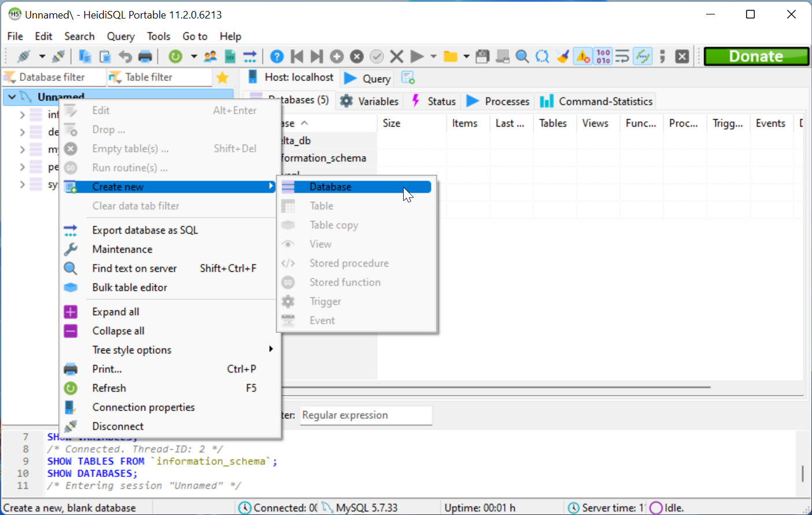Click the Post changes checkmark icon
Screen dimensions: 812x515
pos(377,56)
